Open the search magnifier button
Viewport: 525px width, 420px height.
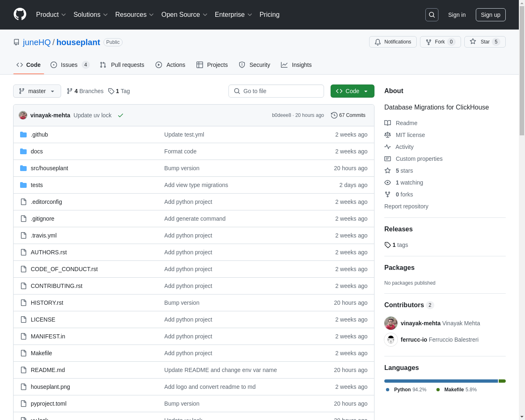pyautogui.click(x=432, y=15)
